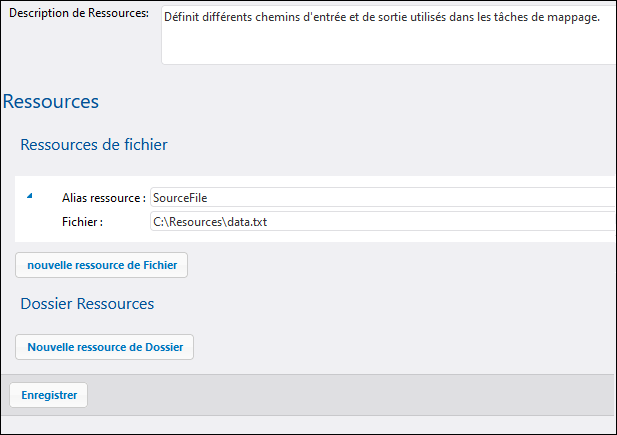Click the C:\Resources\data.txt path text
This screenshot has width=617, height=435.
210,222
